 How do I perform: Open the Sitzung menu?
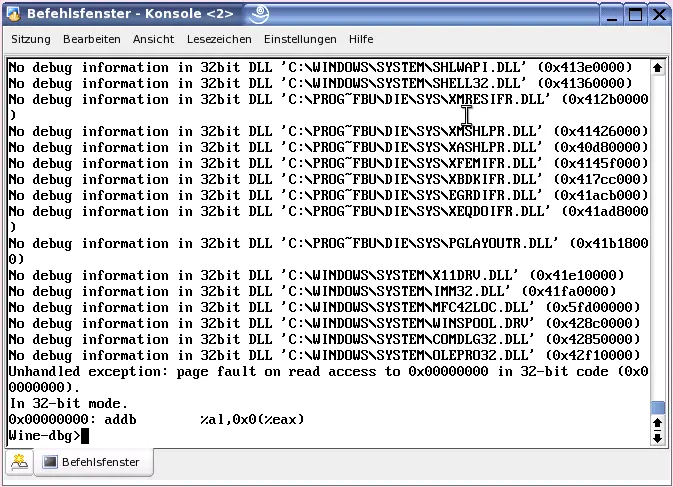coord(30,39)
